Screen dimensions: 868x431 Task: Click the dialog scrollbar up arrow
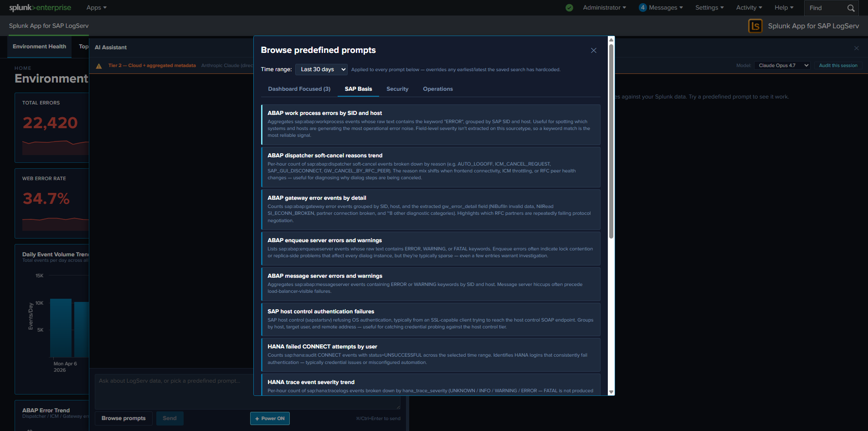tap(611, 40)
